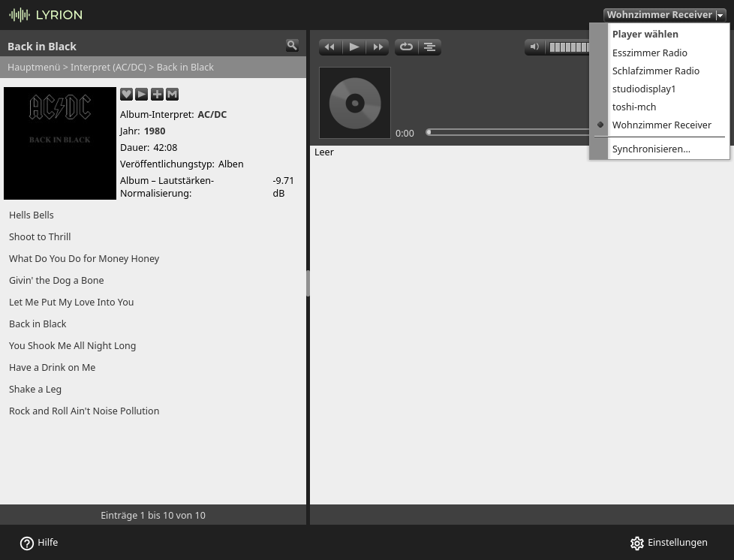734x560 pixels.
Task: Open Einstellungen settings
Action: (669, 543)
